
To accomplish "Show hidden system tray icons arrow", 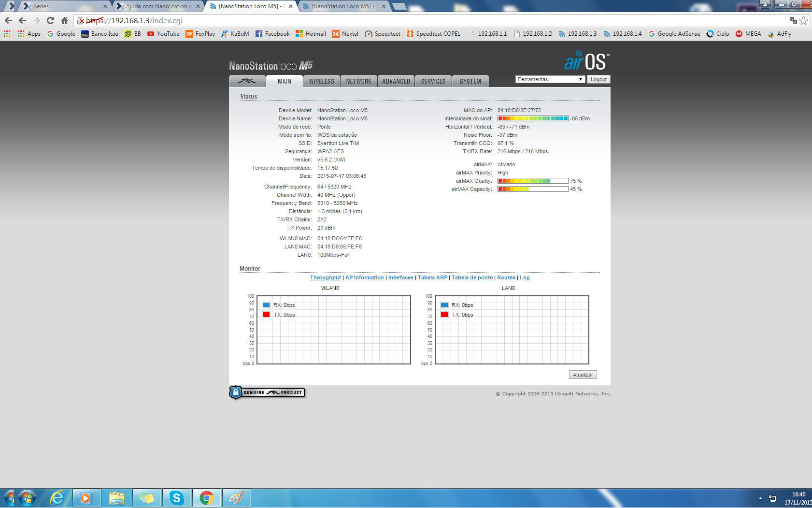I will tap(760, 498).
